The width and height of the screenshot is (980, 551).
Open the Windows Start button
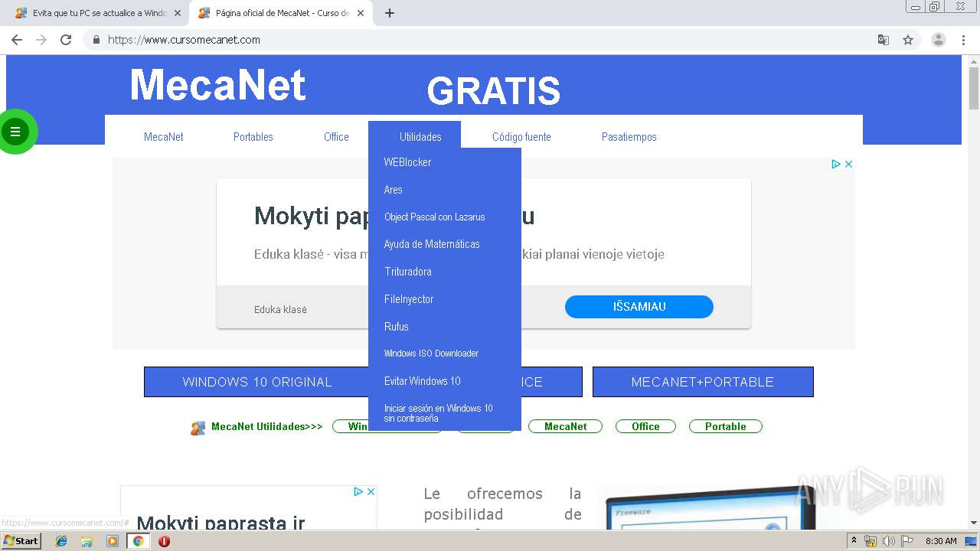click(21, 541)
